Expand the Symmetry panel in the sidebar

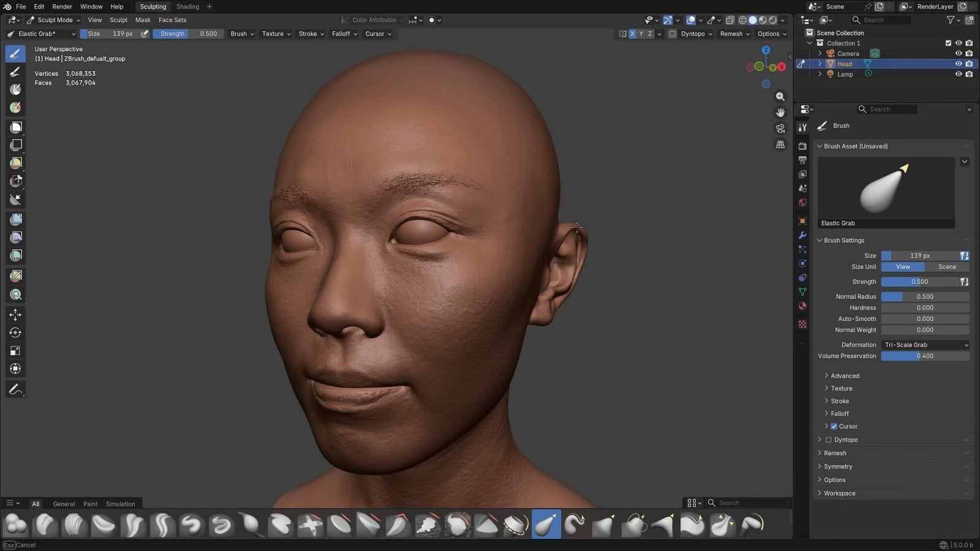point(837,466)
